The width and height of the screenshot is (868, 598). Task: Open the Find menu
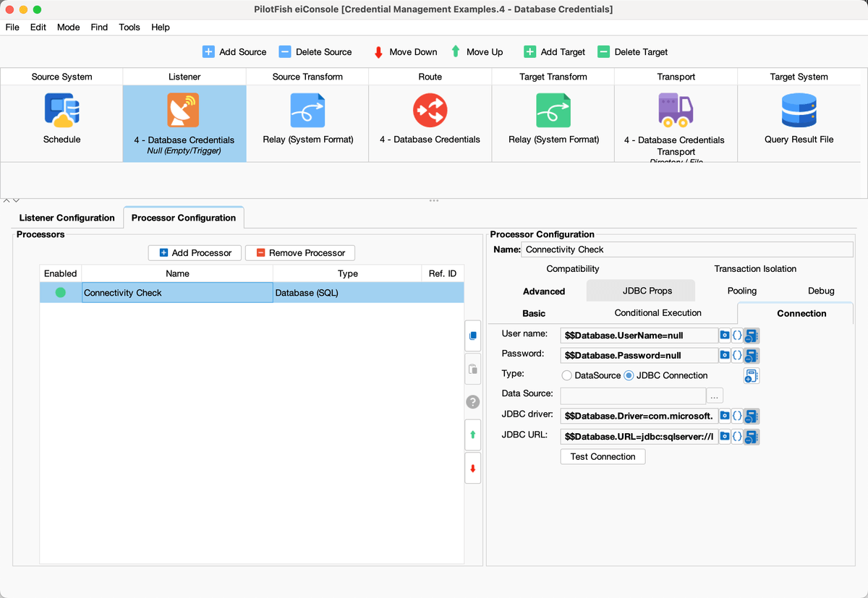click(x=99, y=27)
